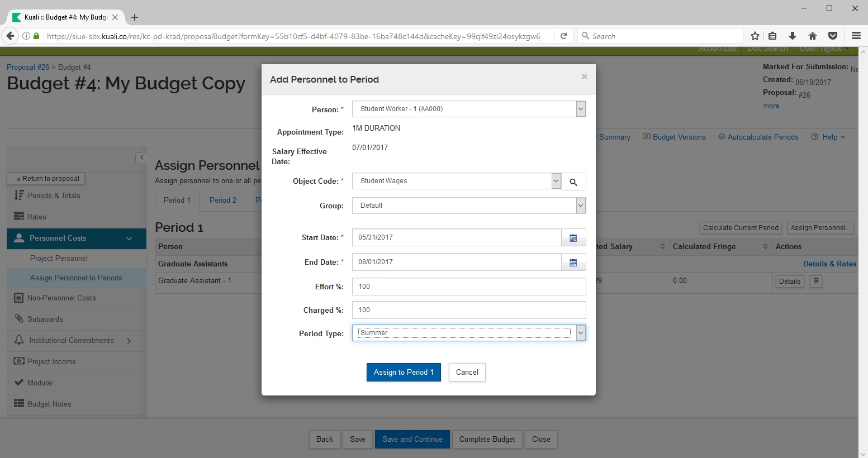The image size is (868, 458).
Task: Close the Add Personnel dialog with X
Action: [584, 77]
